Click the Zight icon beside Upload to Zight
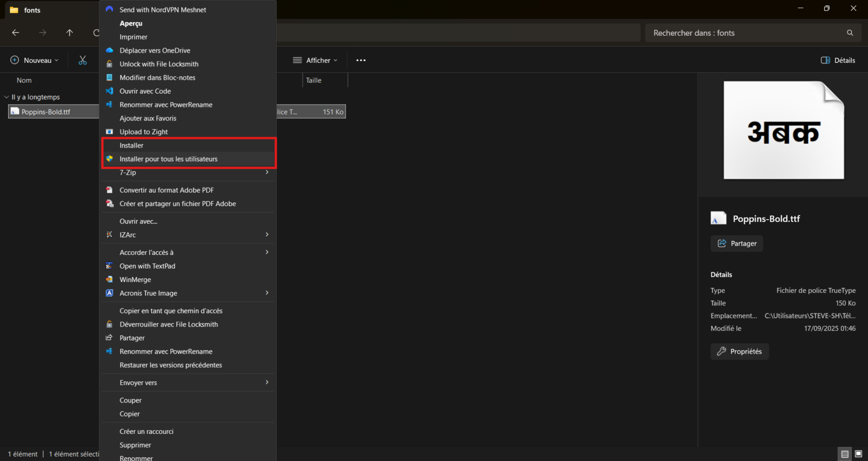This screenshot has height=461, width=868. click(110, 132)
